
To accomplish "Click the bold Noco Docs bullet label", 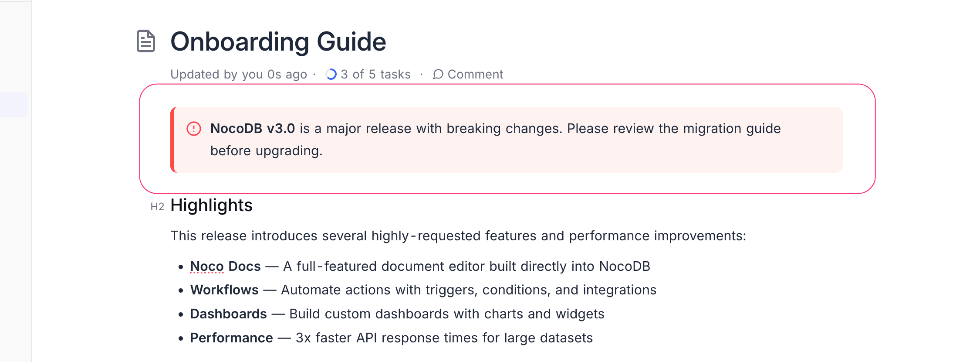I will tap(225, 266).
